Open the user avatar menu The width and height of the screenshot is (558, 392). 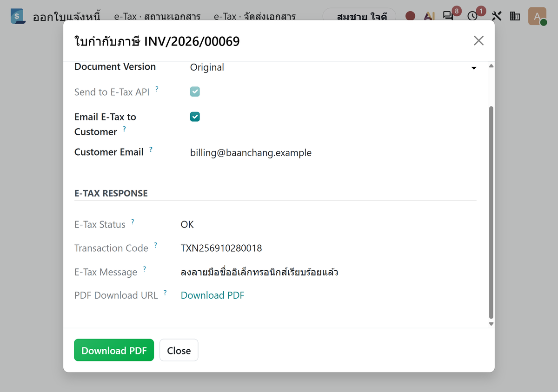(537, 16)
